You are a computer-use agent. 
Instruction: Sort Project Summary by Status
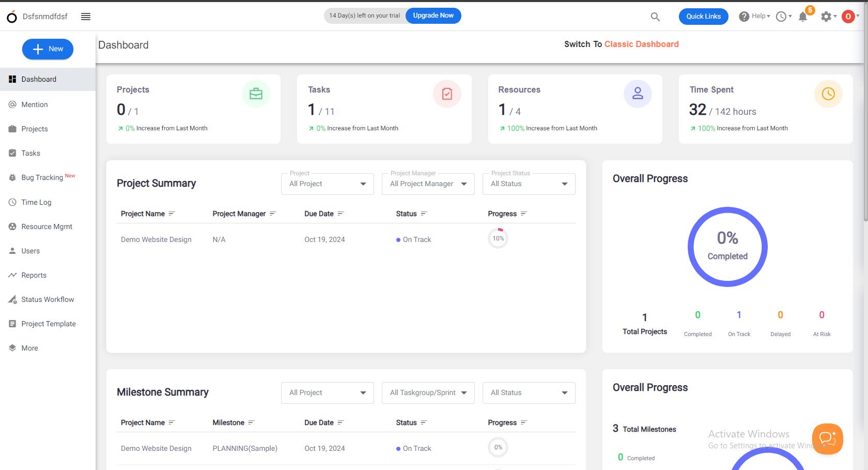[x=424, y=214]
